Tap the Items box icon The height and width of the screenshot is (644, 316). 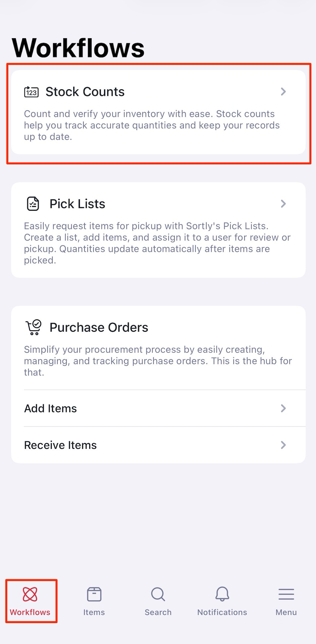94,594
